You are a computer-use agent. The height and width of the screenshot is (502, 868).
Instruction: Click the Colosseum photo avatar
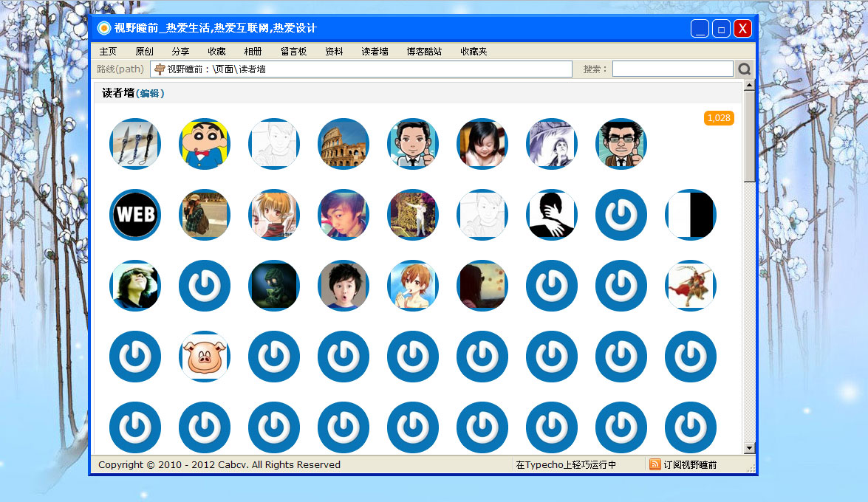point(344,144)
